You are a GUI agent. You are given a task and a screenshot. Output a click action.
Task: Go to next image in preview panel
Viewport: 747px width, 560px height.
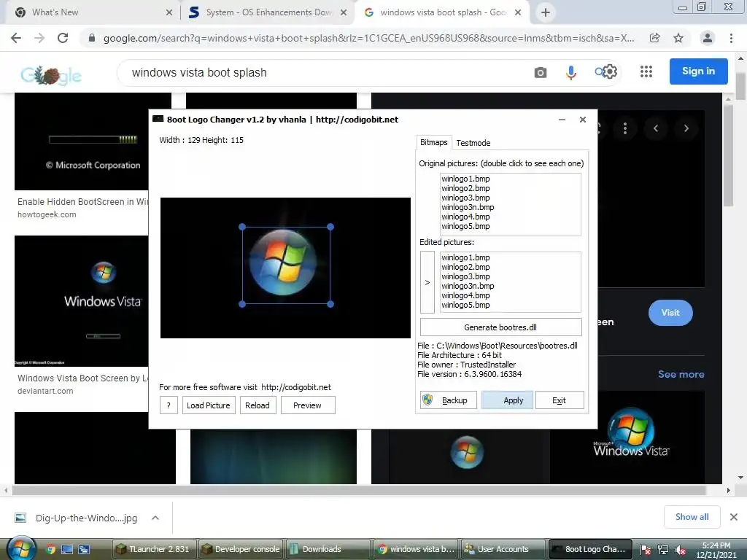(686, 128)
